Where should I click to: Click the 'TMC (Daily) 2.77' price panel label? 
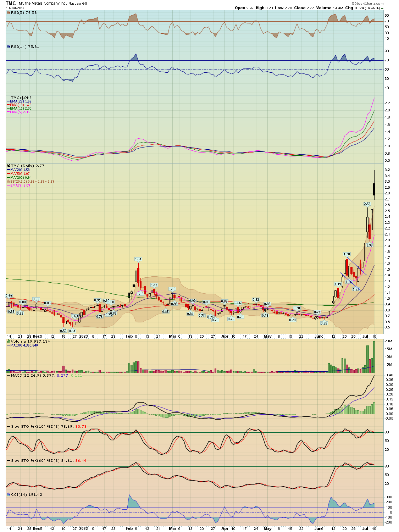(x=28, y=166)
